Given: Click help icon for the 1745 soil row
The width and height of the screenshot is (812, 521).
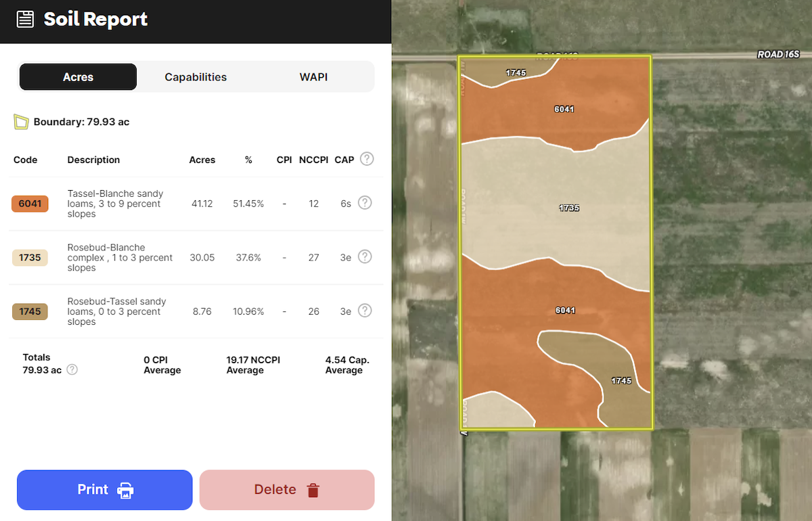Looking at the screenshot, I should (365, 311).
